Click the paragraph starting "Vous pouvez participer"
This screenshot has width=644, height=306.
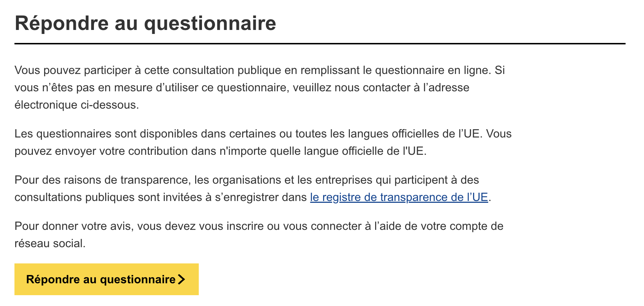(259, 87)
